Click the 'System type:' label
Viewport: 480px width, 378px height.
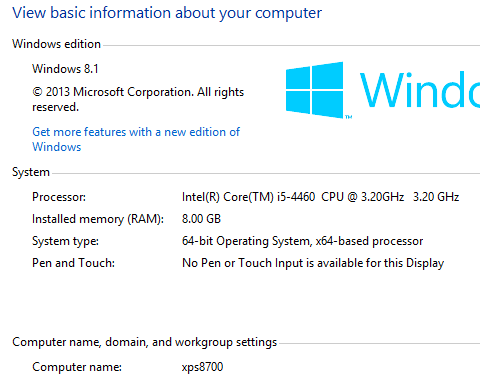65,241
